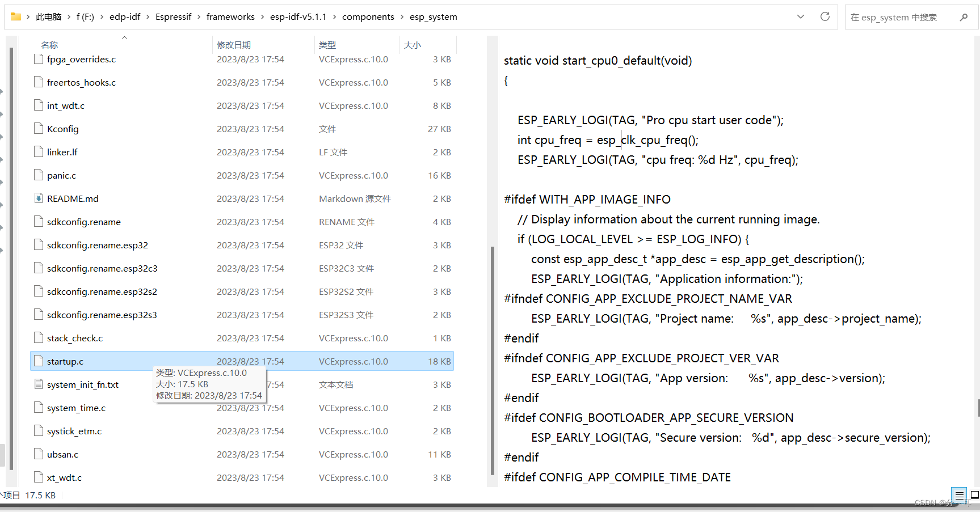Click file name startup.c
This screenshot has height=512, width=980.
[65, 361]
